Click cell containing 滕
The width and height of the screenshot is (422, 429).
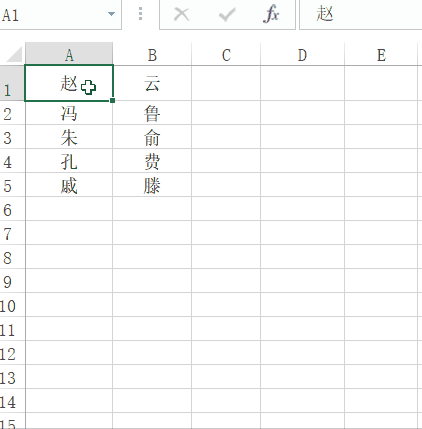152,185
